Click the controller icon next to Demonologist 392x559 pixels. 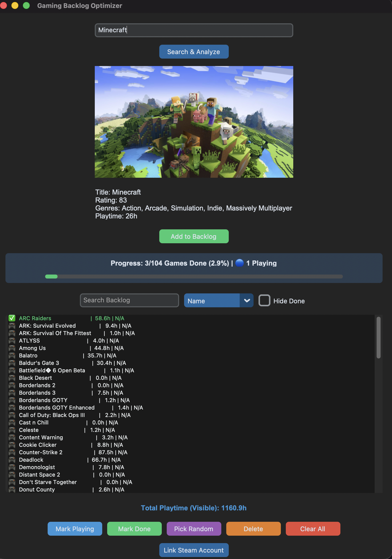[x=12, y=467]
